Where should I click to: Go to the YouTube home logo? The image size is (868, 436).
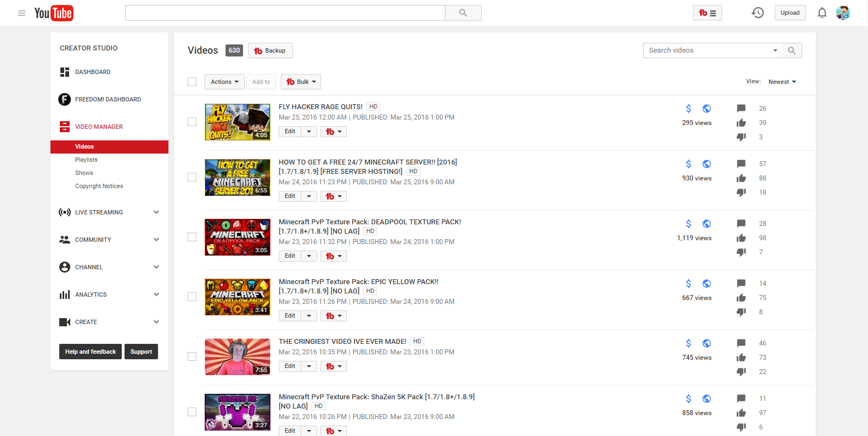tap(54, 13)
